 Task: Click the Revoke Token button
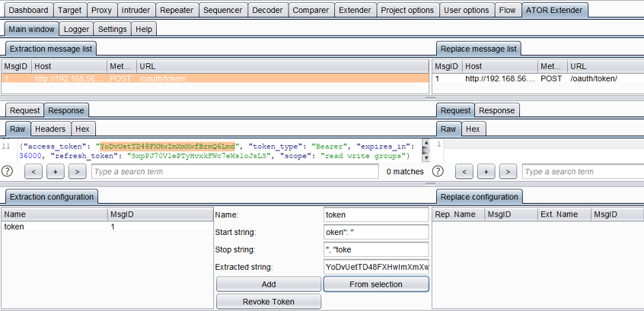pyautogui.click(x=268, y=301)
